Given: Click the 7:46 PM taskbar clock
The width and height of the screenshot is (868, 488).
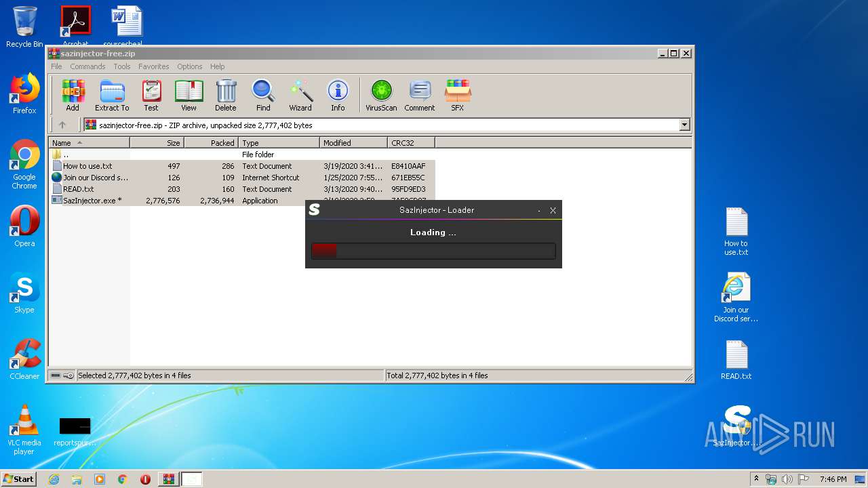Looking at the screenshot, I should (833, 479).
